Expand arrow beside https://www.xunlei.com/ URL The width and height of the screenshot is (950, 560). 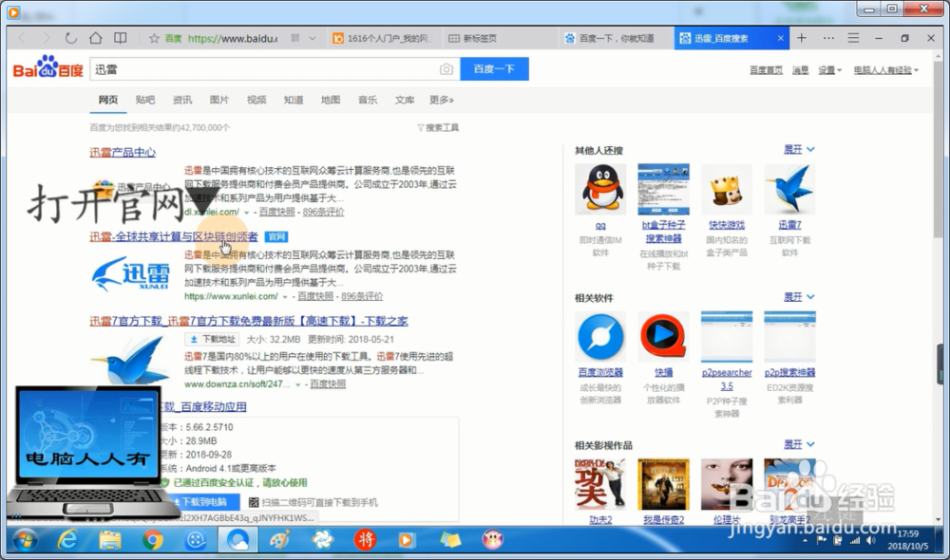(x=285, y=297)
